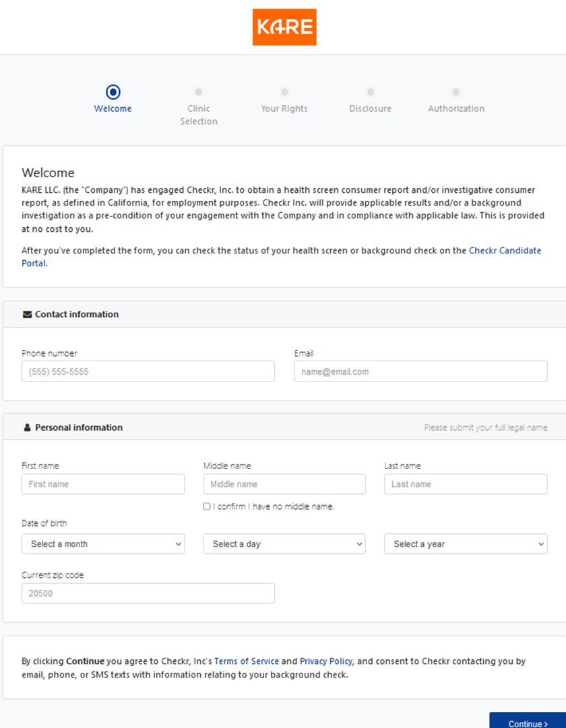Tick the no middle name confirmation checkbox
The image size is (566, 728).
pos(207,506)
